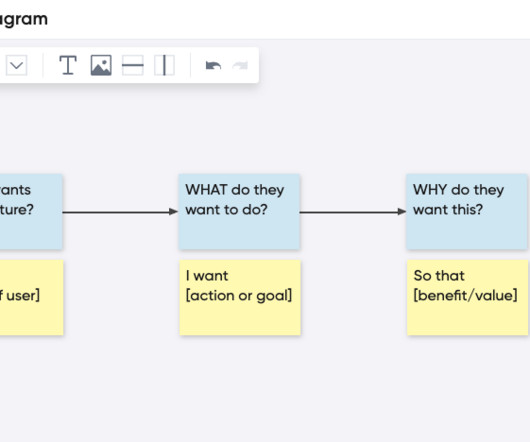Select the "WHAT do they want to do?" card
This screenshot has height=442, width=530.
(239, 212)
